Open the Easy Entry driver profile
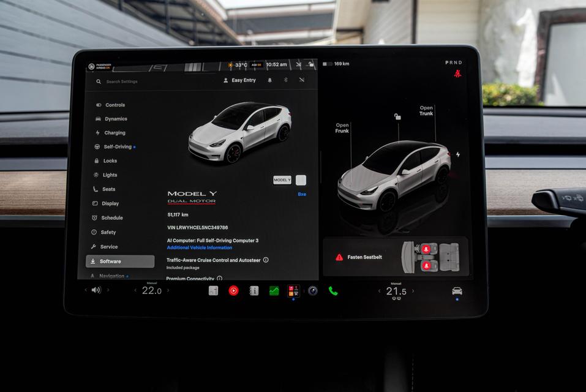Image resolution: width=586 pixels, height=392 pixels. click(239, 80)
